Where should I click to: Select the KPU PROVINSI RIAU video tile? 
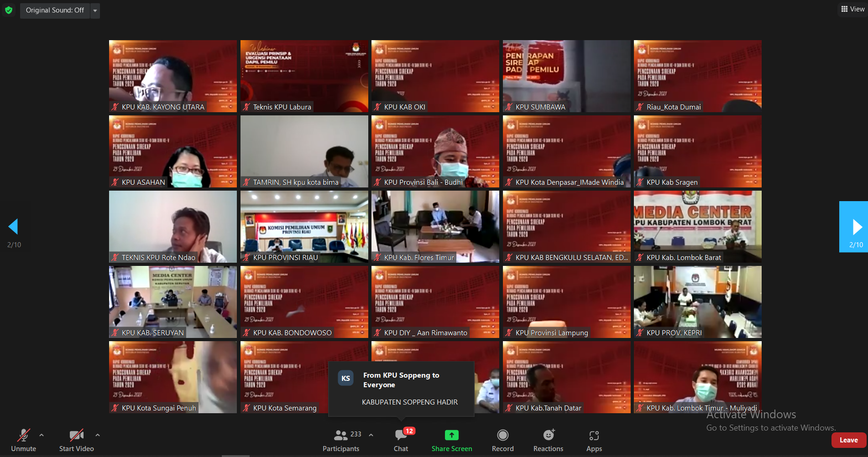(x=304, y=226)
